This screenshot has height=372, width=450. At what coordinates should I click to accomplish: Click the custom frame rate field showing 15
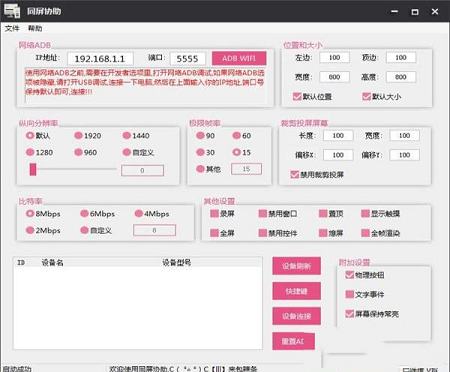click(246, 169)
